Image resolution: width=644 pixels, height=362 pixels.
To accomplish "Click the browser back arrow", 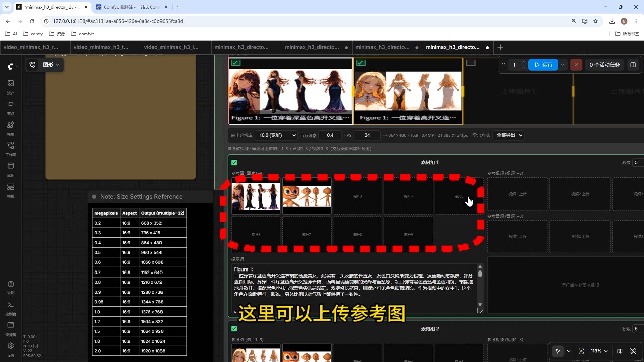I will click(x=8, y=21).
